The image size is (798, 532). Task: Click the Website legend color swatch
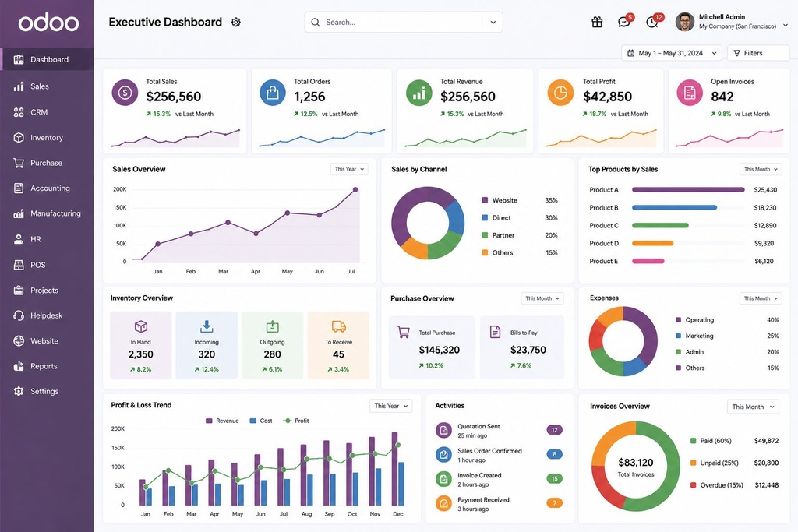coord(485,200)
